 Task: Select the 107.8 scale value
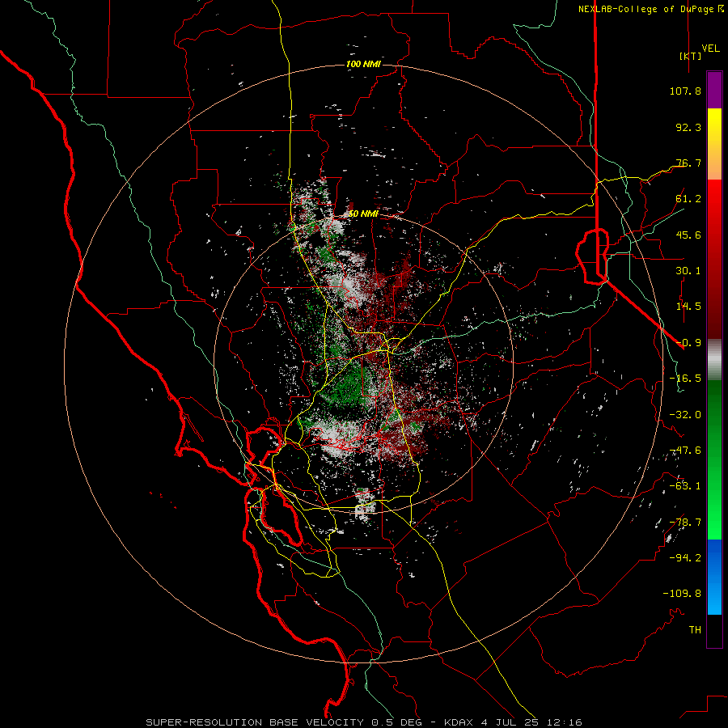(x=685, y=91)
